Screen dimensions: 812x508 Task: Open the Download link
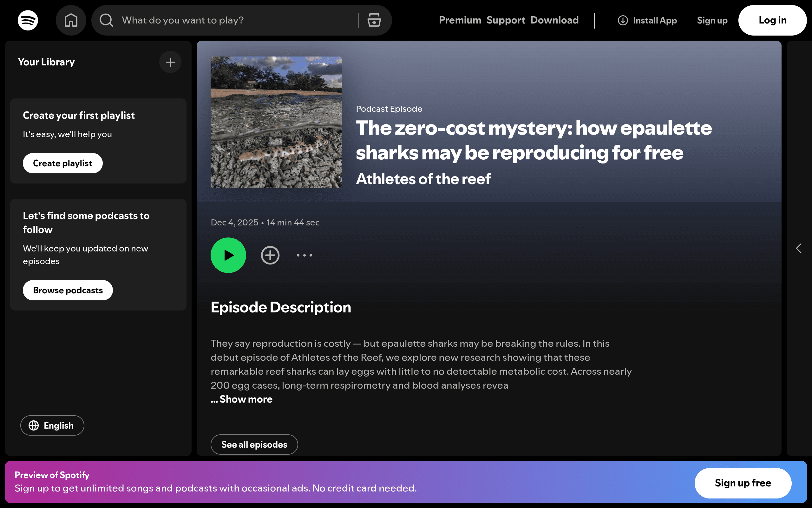[555, 20]
